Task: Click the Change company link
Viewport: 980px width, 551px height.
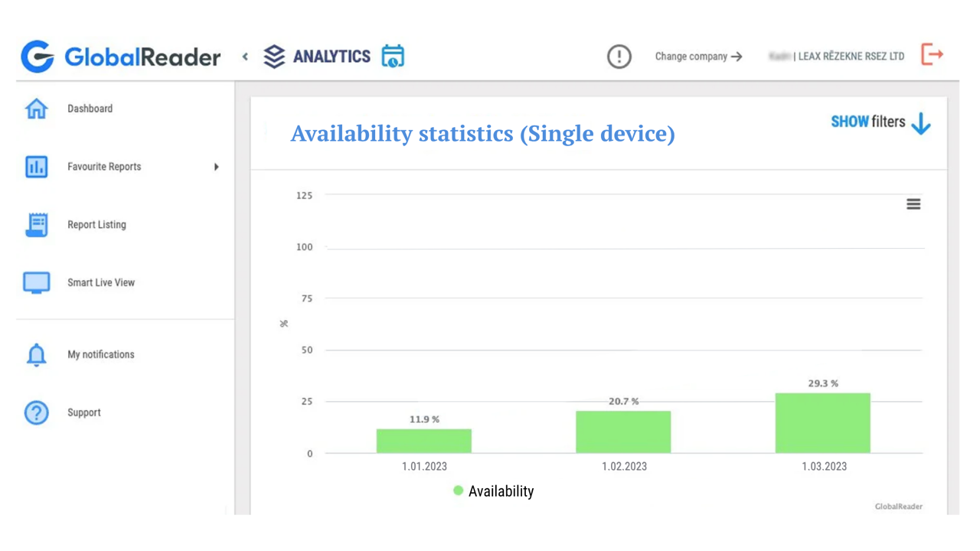Action: tap(697, 57)
